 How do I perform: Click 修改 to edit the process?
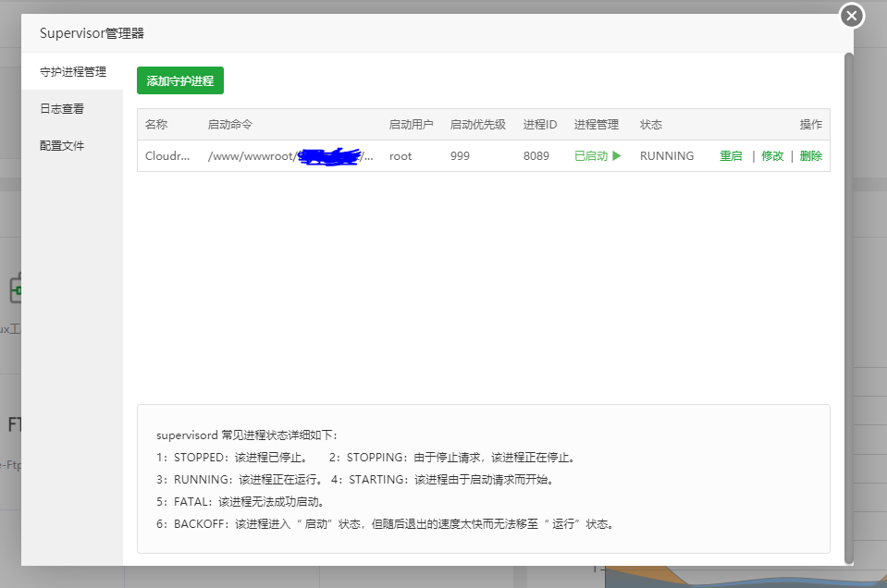point(772,156)
